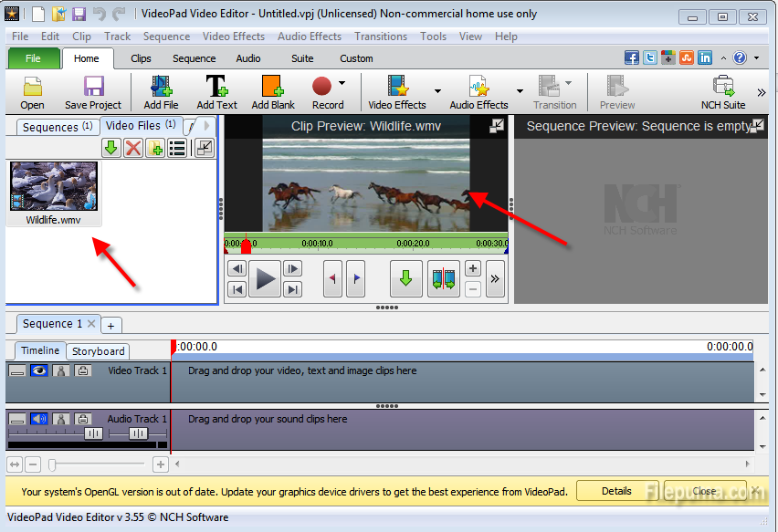
Task: Toggle the lock icon on Video Track 1
Action: 82,370
